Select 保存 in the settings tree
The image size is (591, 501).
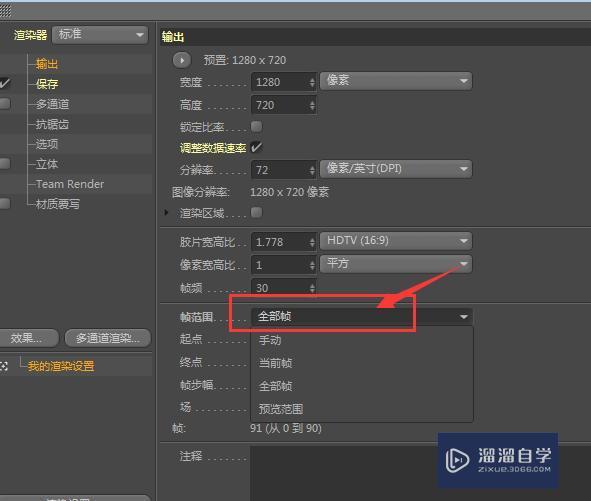tap(47, 84)
